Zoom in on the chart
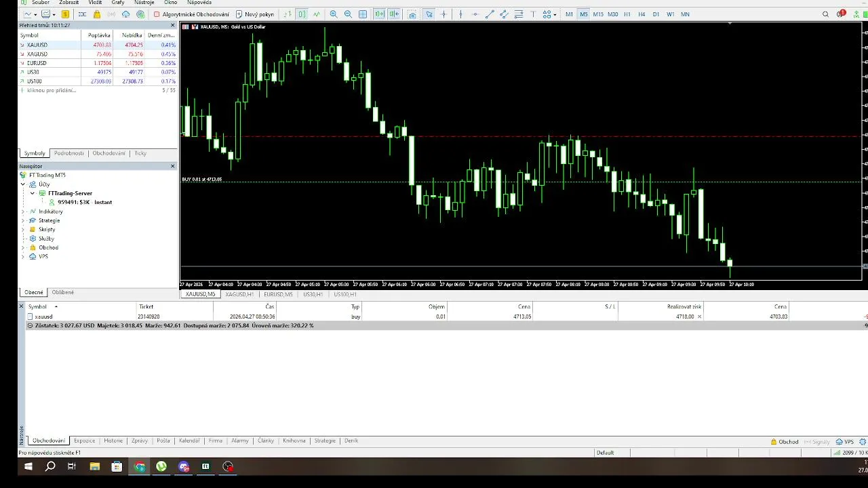868x488 pixels. point(333,14)
